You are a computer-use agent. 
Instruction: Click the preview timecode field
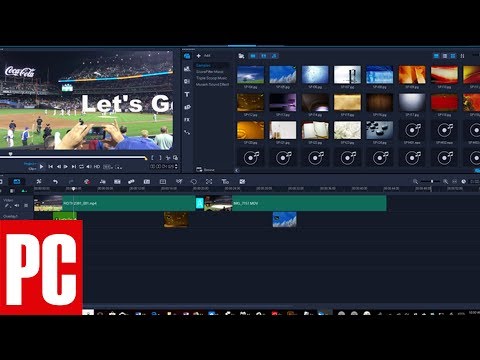coord(162,166)
